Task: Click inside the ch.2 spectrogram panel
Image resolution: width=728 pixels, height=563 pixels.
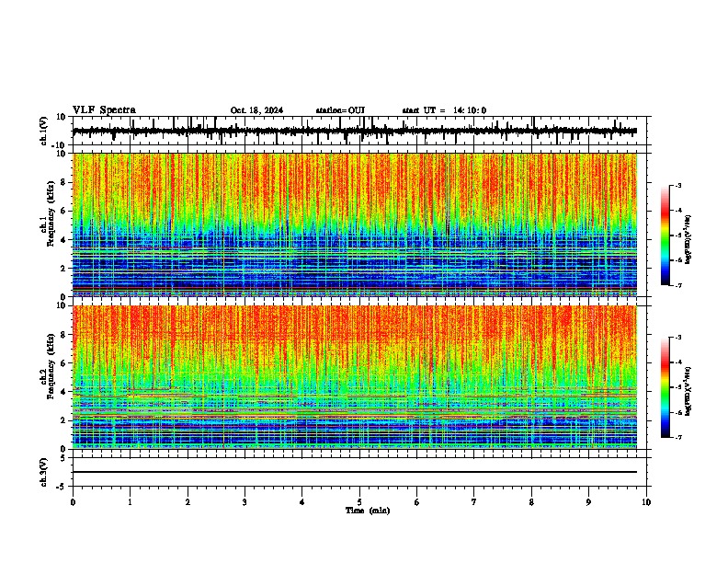Action: (355, 377)
